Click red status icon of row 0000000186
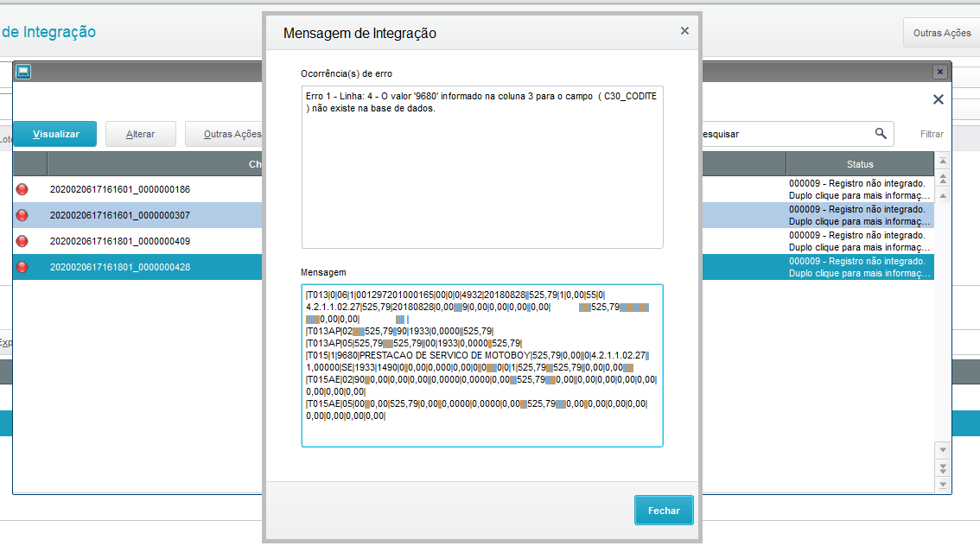 point(22,189)
